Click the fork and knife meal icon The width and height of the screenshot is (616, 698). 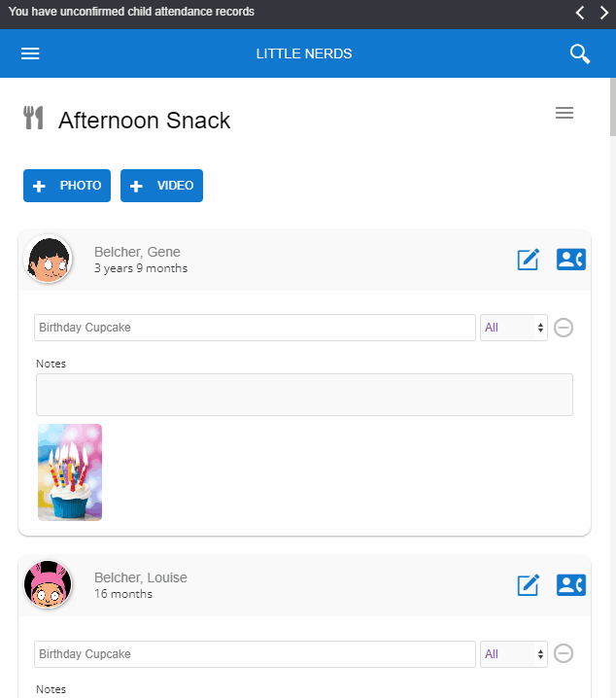pos(33,118)
